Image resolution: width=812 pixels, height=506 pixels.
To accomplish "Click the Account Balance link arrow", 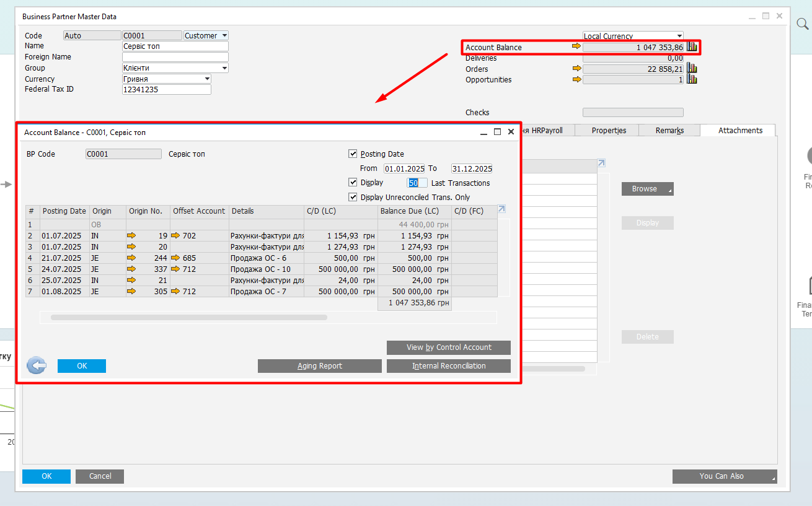I will click(576, 46).
